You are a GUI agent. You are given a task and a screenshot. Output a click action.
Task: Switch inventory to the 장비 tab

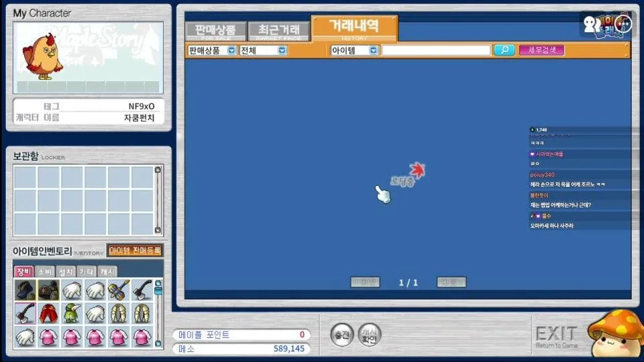coord(24,271)
